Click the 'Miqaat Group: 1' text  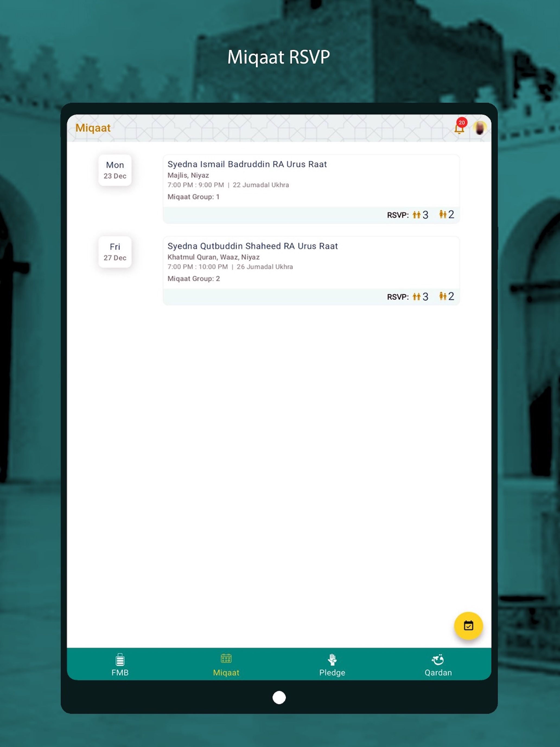pyautogui.click(x=193, y=197)
